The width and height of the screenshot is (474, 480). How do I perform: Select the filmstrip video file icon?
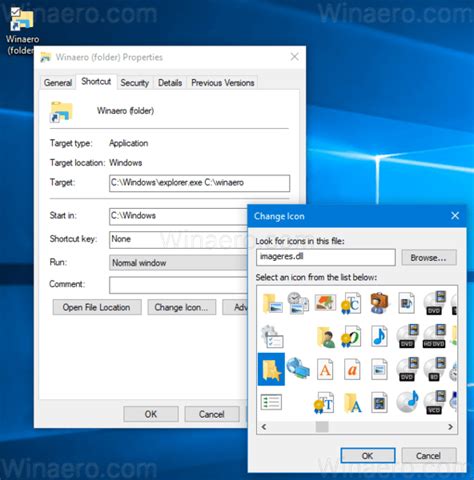click(379, 403)
